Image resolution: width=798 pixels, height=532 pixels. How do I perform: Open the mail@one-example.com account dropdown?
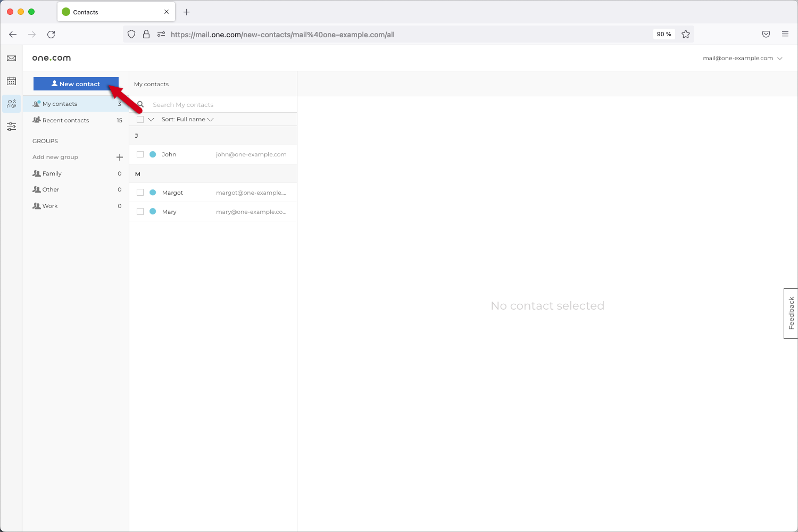click(x=742, y=59)
